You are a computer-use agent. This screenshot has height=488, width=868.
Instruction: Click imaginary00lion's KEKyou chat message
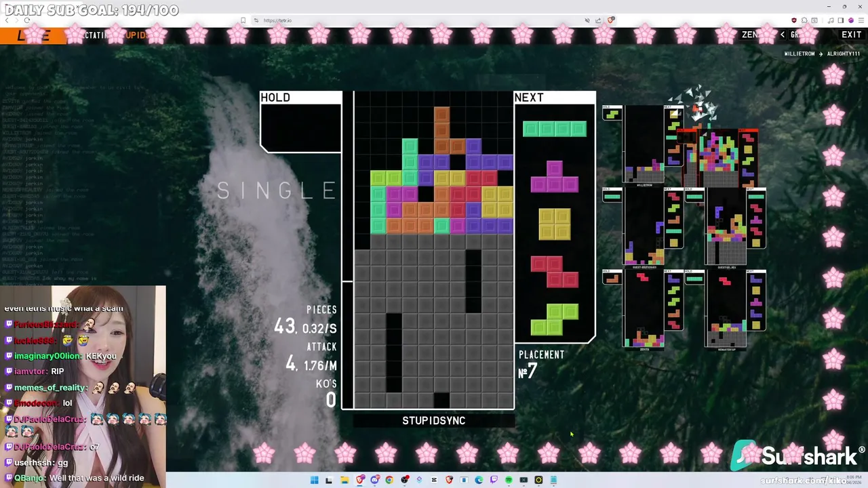point(60,356)
